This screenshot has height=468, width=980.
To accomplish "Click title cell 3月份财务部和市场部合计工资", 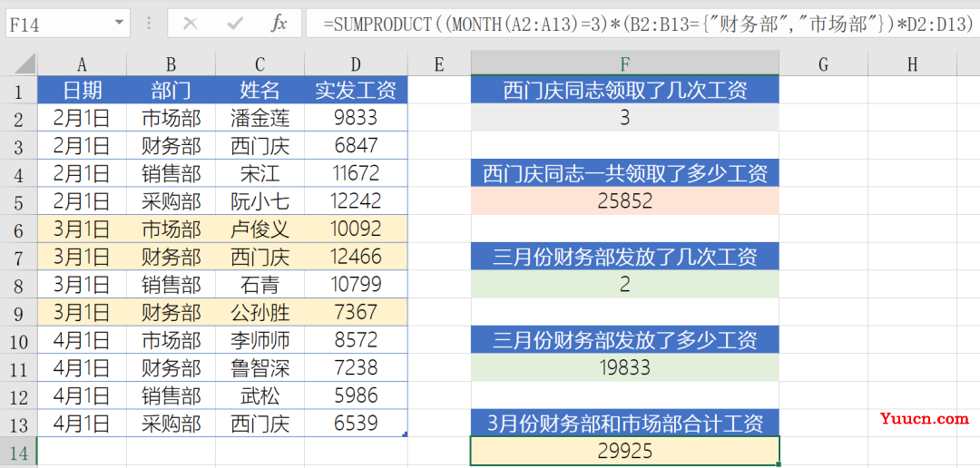I will point(625,424).
